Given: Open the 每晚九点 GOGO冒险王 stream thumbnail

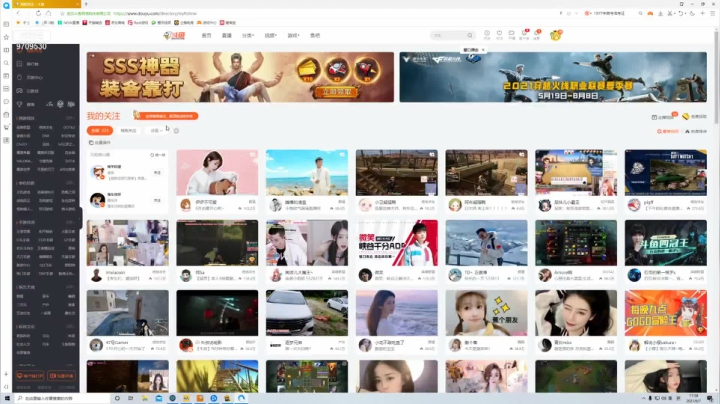Looking at the screenshot, I should [666, 313].
